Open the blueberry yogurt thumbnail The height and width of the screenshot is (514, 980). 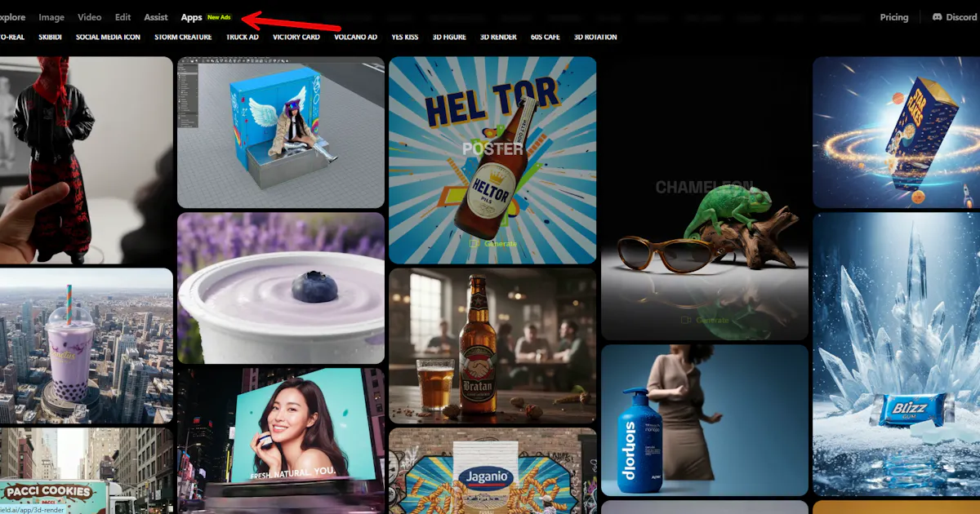(x=281, y=288)
